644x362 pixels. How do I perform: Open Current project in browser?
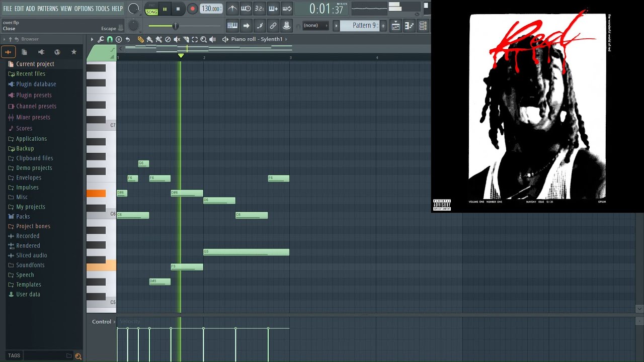[35, 64]
